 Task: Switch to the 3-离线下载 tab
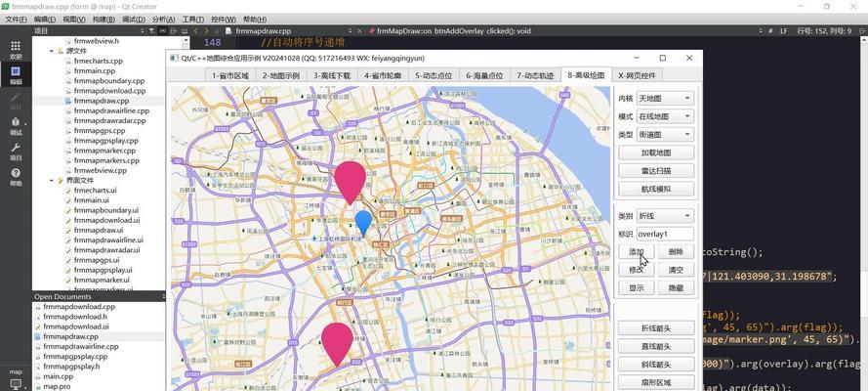click(332, 76)
